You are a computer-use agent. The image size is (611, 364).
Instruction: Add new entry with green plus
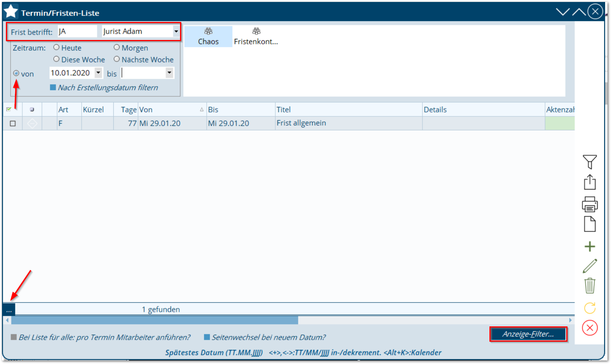pyautogui.click(x=589, y=246)
